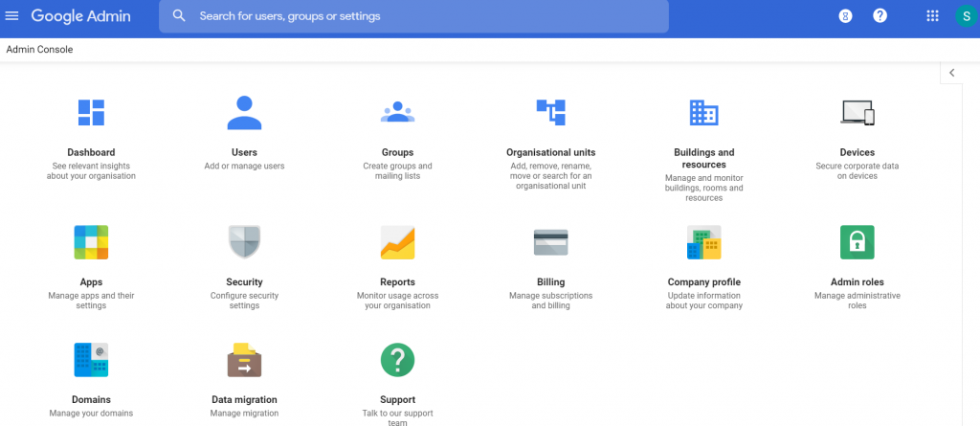
Task: Click the Billing title text
Action: pyautogui.click(x=550, y=282)
